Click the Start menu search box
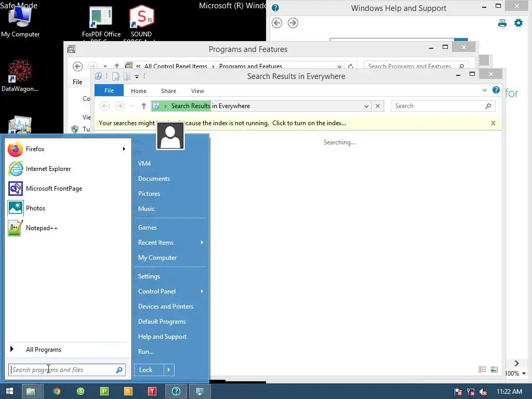 [x=67, y=370]
